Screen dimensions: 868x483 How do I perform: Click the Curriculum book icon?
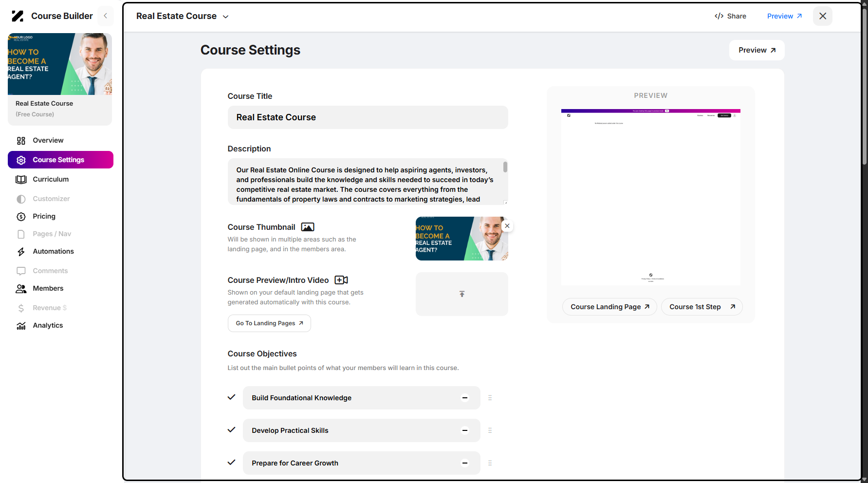(21, 180)
